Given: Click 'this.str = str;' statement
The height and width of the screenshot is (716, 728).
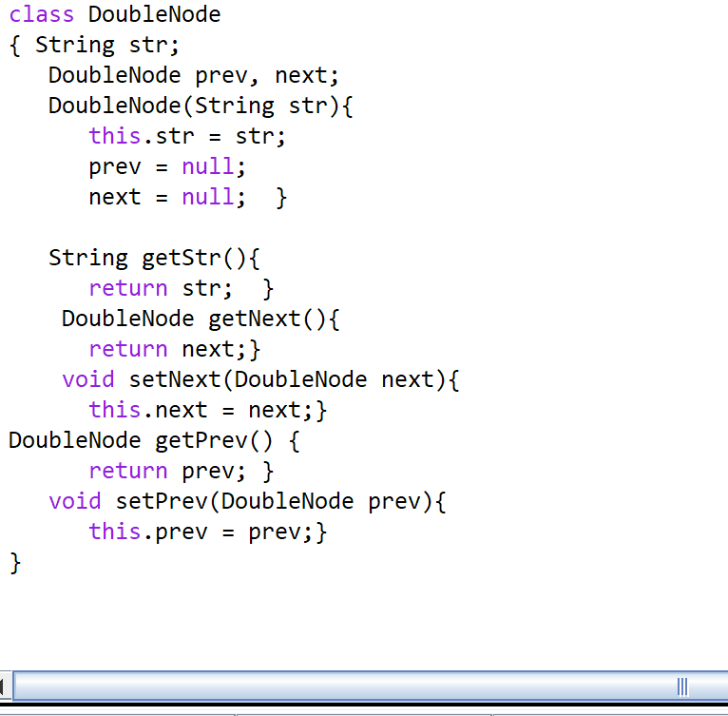Looking at the screenshot, I should 187,137.
